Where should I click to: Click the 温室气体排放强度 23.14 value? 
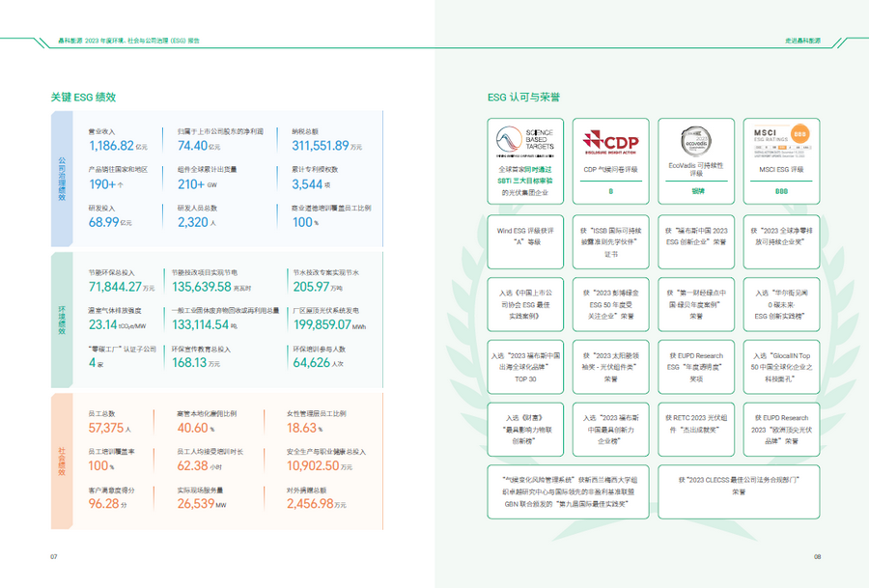click(102, 325)
